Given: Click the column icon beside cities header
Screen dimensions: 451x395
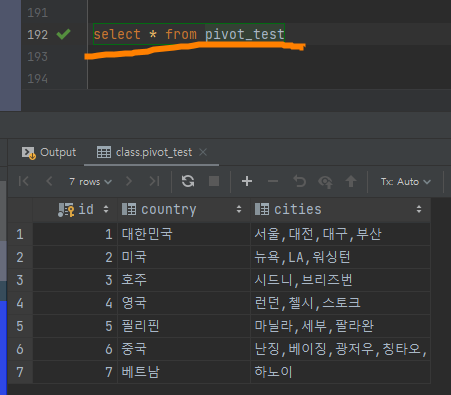Looking at the screenshot, I should tap(262, 209).
